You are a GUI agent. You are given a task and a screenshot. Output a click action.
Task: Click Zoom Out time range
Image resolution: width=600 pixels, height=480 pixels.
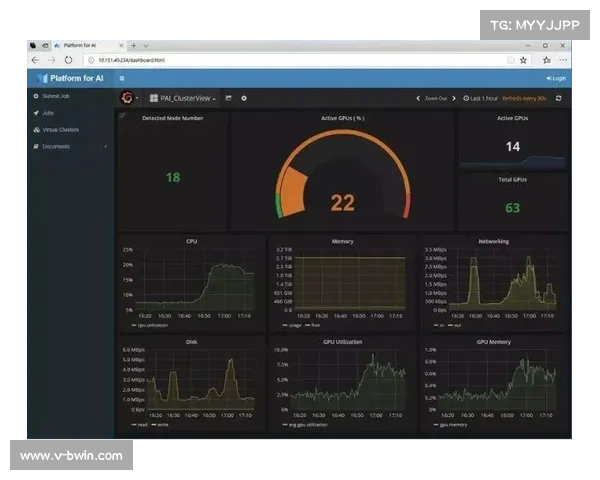click(x=436, y=98)
